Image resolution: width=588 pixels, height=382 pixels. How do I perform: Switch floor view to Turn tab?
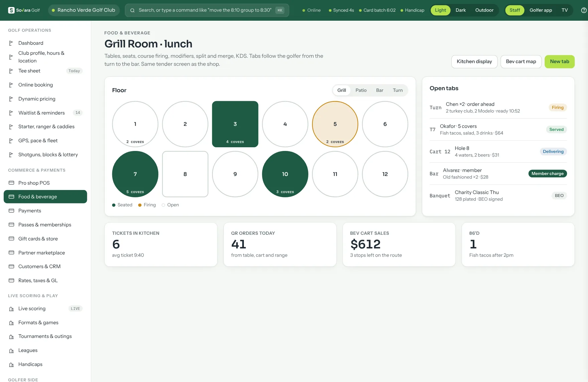[x=398, y=90]
